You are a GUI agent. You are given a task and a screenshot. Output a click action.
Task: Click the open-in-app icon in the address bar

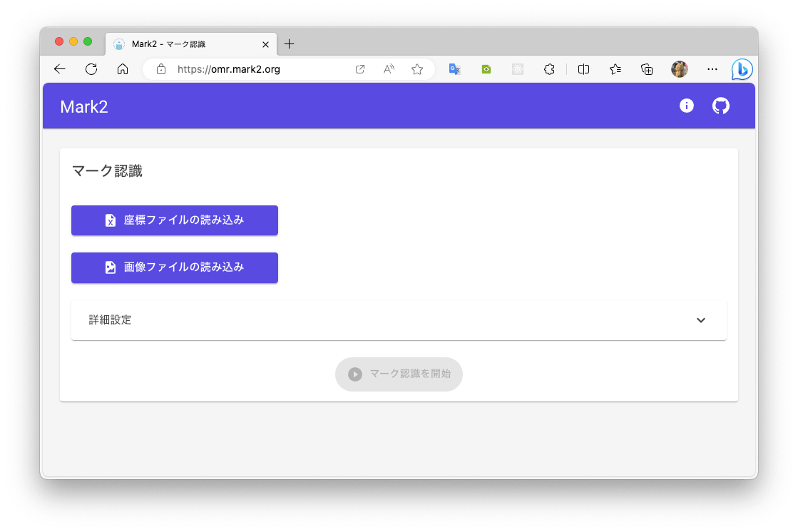pyautogui.click(x=360, y=69)
